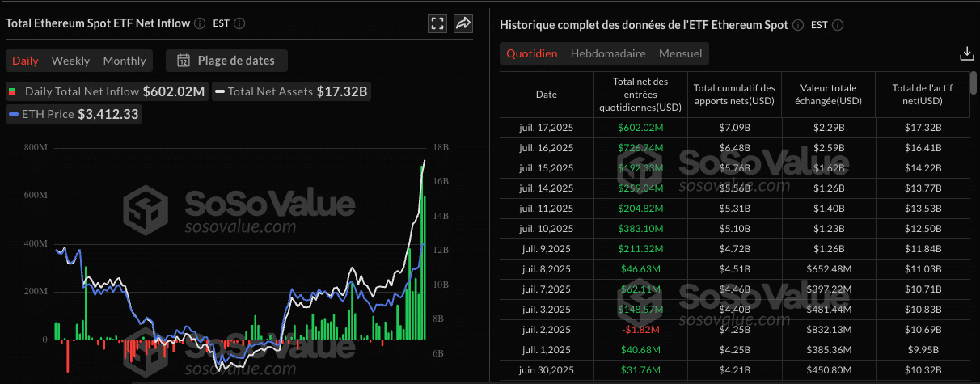980x384 pixels.
Task: Switch table to Hebdomadaire
Action: 608,54
